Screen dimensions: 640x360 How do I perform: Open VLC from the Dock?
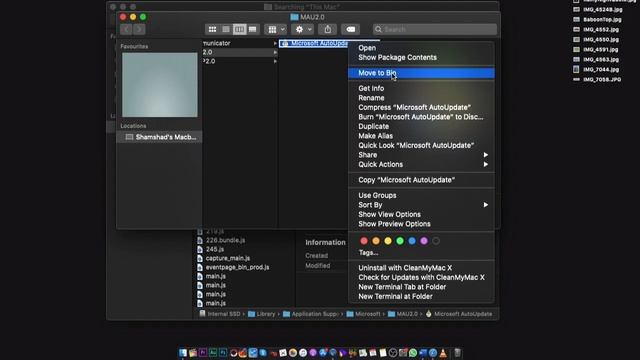click(x=443, y=353)
